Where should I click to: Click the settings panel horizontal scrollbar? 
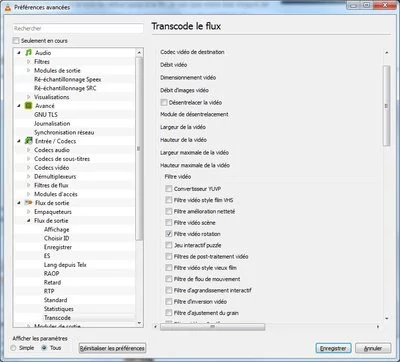[212, 327]
